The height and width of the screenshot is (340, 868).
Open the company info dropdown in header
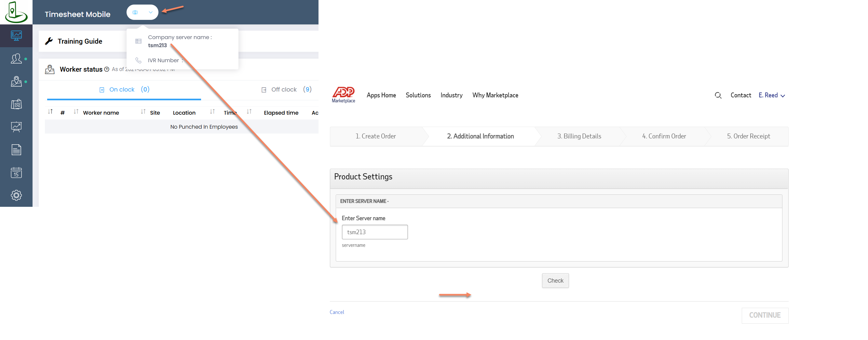pyautogui.click(x=142, y=12)
